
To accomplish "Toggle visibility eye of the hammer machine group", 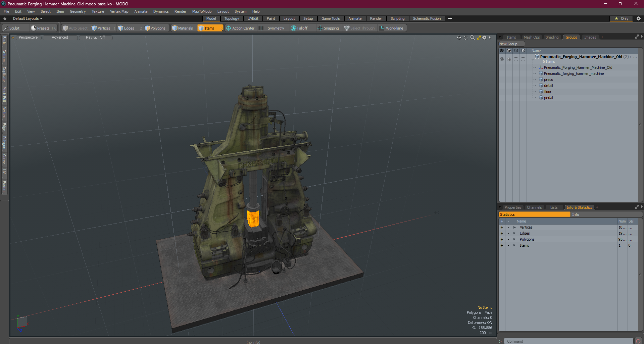I will coord(502,59).
